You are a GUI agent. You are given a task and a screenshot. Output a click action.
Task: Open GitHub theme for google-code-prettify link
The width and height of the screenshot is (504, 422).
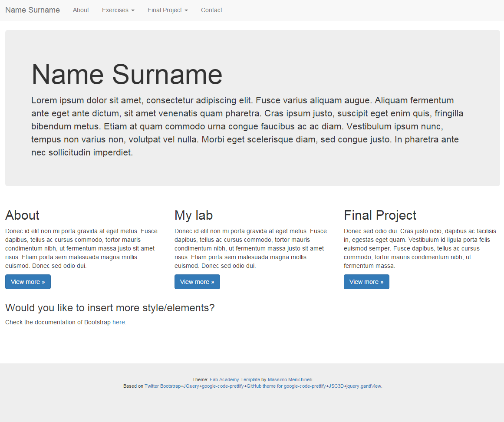coord(286,386)
